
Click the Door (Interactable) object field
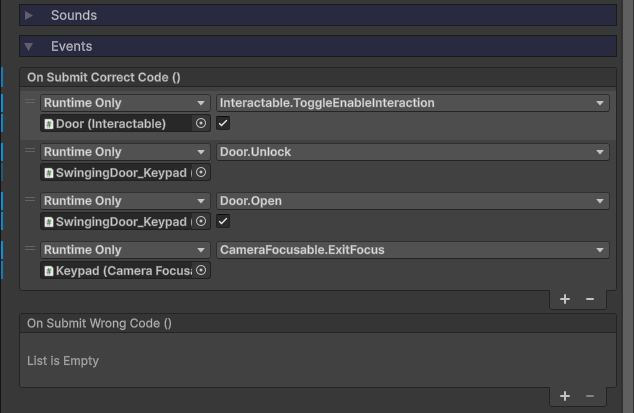115,123
